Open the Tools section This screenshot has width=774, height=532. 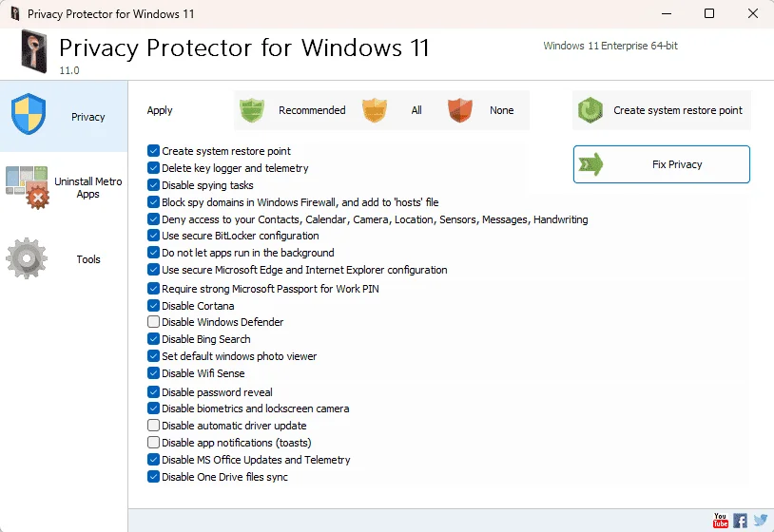(x=64, y=259)
